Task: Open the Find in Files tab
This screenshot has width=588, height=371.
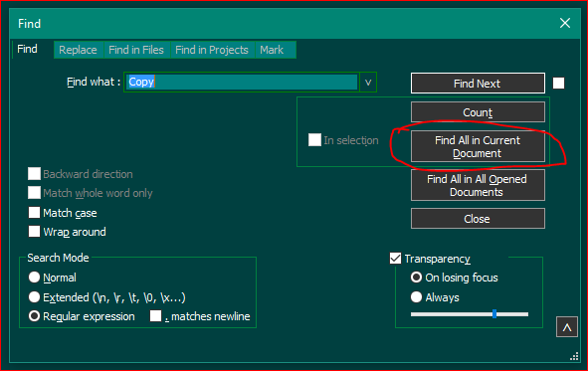Action: click(136, 50)
